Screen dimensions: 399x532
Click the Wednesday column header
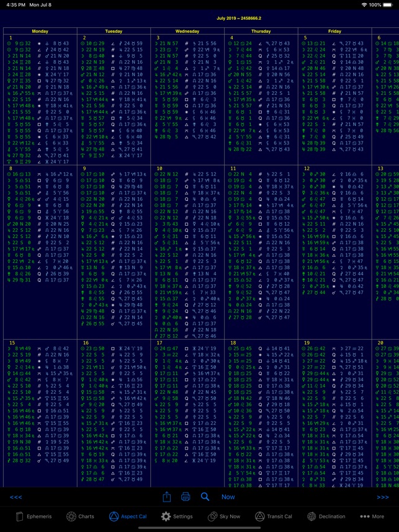click(187, 31)
